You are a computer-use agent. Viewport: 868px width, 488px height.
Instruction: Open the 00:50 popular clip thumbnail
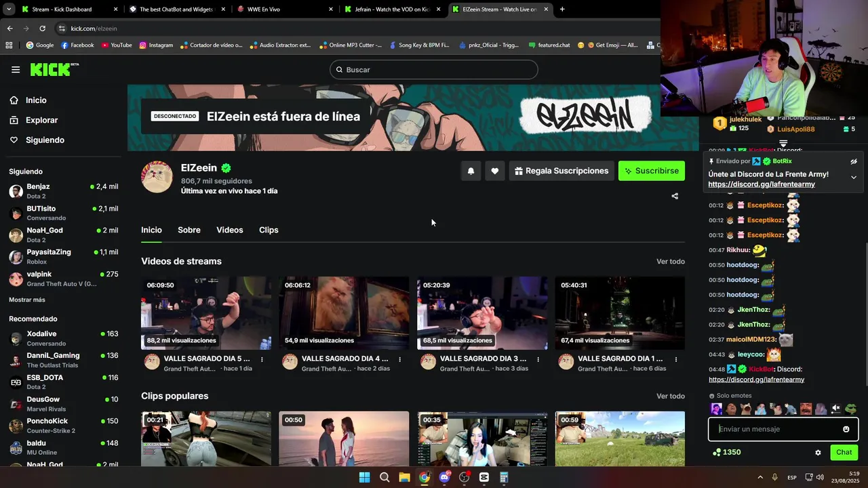344,439
